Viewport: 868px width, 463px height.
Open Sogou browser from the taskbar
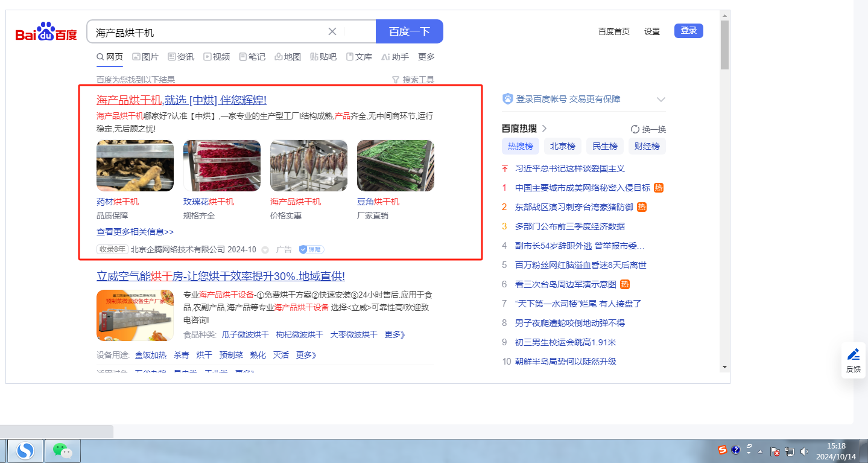coord(25,450)
